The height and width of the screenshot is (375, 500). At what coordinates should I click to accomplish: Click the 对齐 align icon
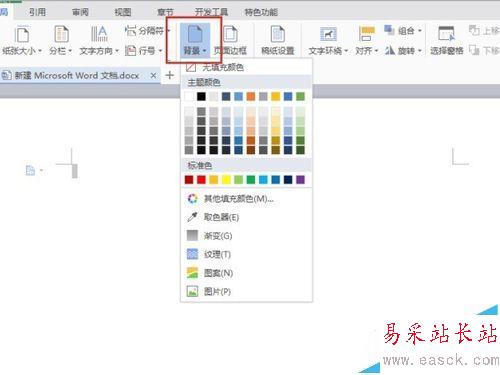coord(366,34)
